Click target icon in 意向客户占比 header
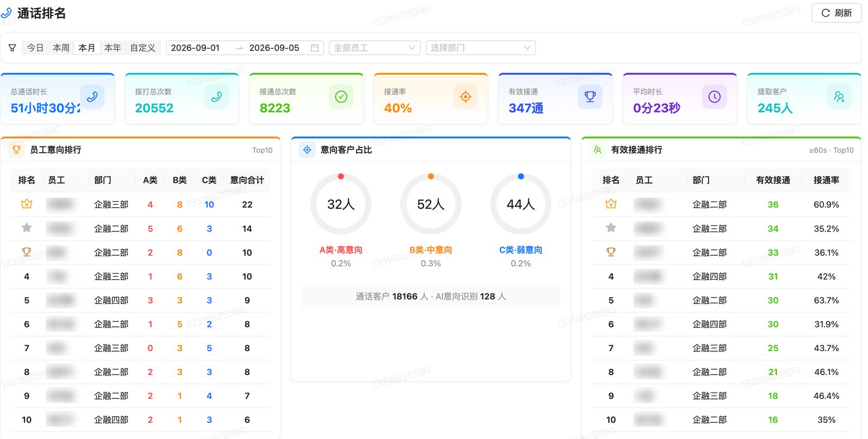The width and height of the screenshot is (868, 439). (x=307, y=150)
